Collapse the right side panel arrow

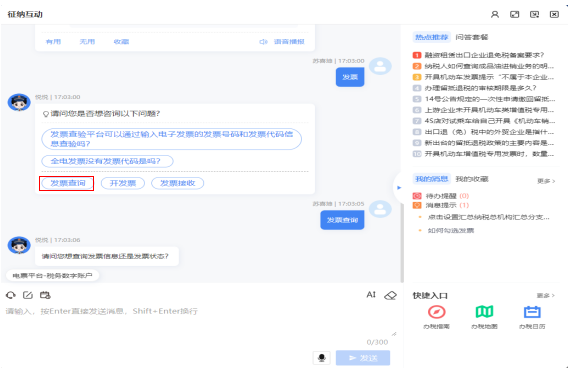pyautogui.click(x=399, y=188)
